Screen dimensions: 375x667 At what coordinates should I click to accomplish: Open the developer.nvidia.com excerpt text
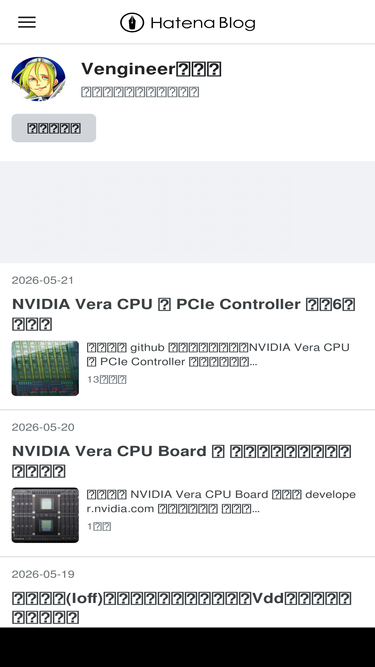(221, 501)
